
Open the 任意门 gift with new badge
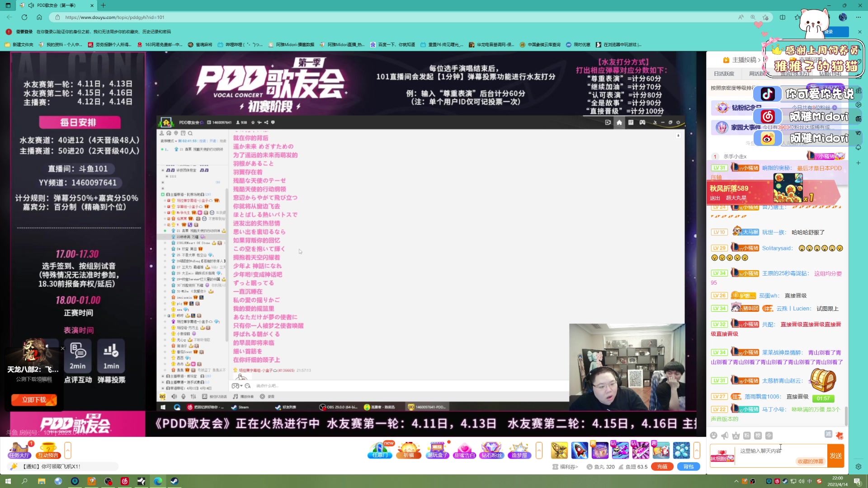point(380,450)
